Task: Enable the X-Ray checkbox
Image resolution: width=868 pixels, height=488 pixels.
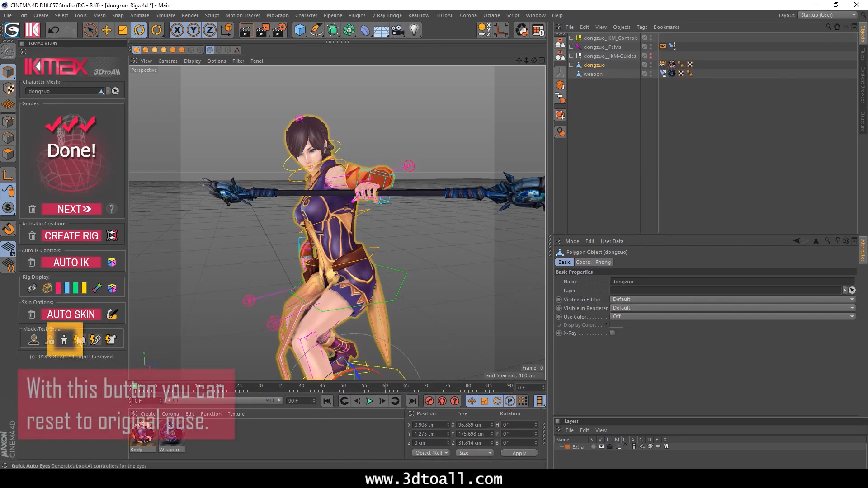Action: coord(612,333)
